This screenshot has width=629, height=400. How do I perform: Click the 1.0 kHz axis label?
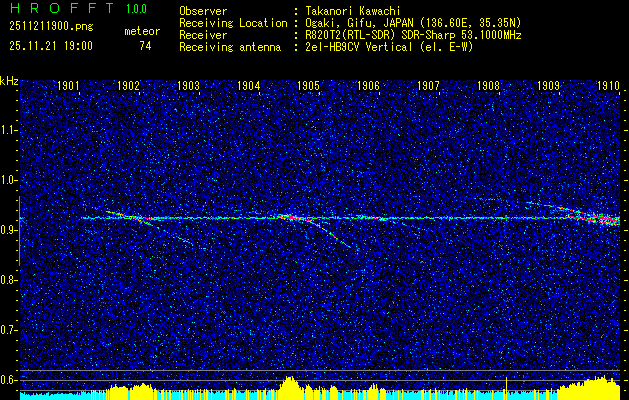8,180
